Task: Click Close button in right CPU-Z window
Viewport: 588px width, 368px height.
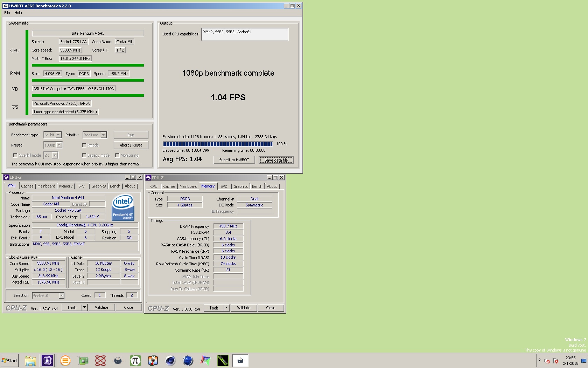Action: point(271,308)
